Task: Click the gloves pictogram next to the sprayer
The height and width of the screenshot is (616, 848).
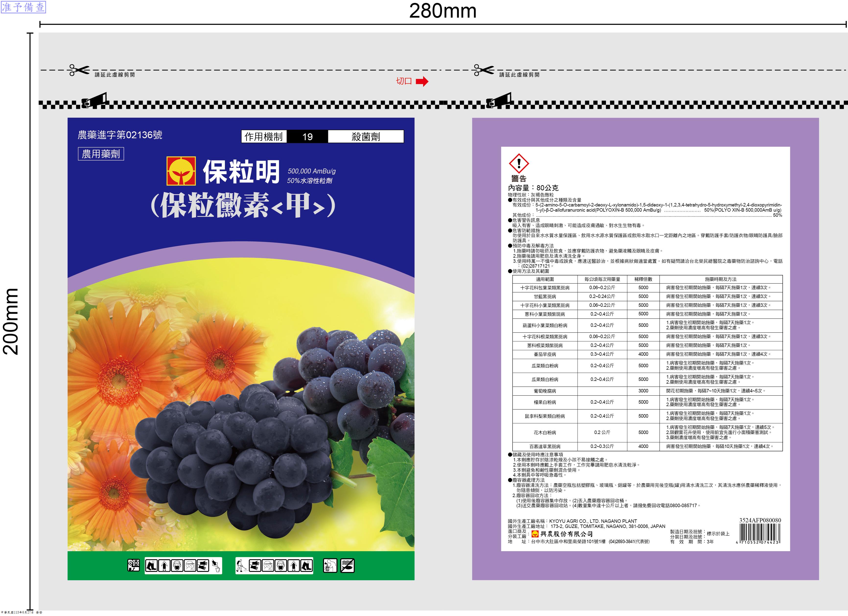Action: pyautogui.click(x=255, y=566)
